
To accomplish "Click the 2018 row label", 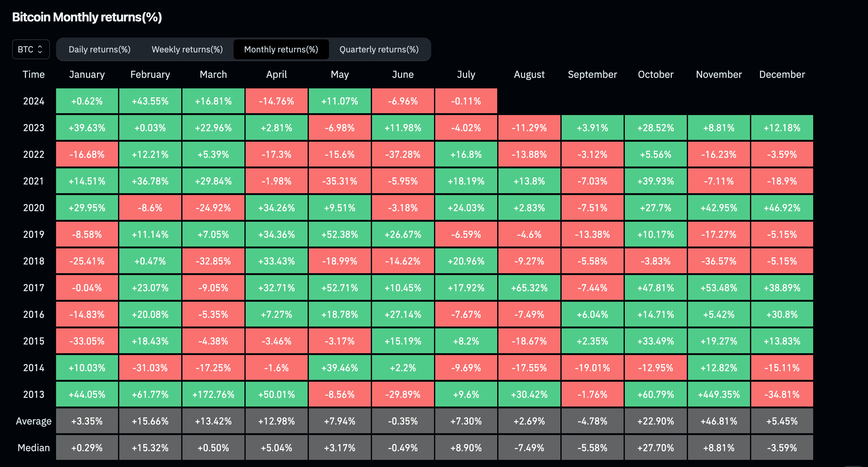I will click(x=33, y=261).
